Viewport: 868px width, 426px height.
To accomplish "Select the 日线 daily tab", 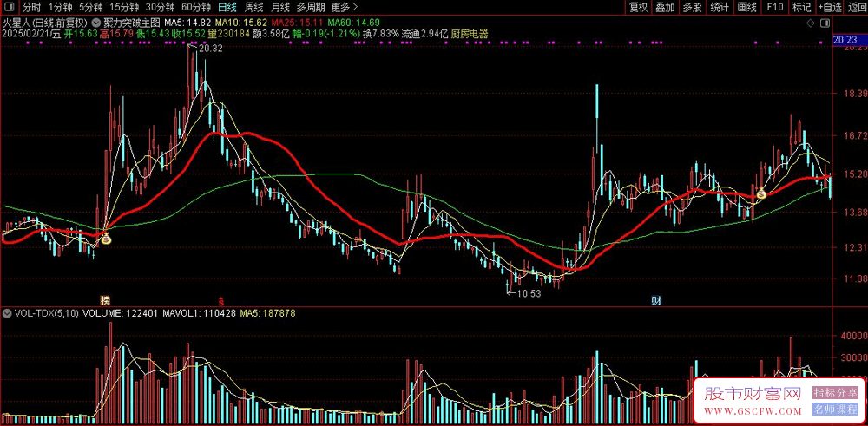I will point(227,7).
